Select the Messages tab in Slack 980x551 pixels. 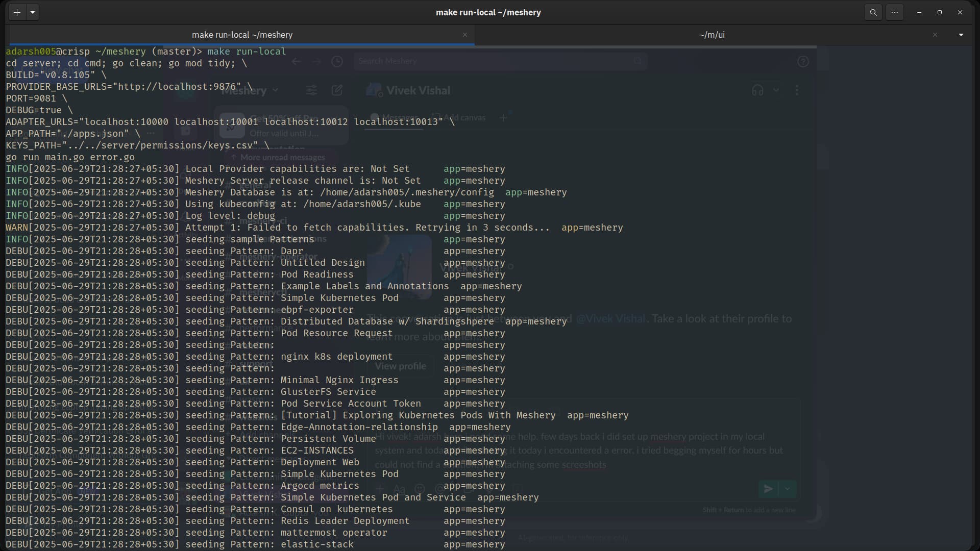[395, 118]
